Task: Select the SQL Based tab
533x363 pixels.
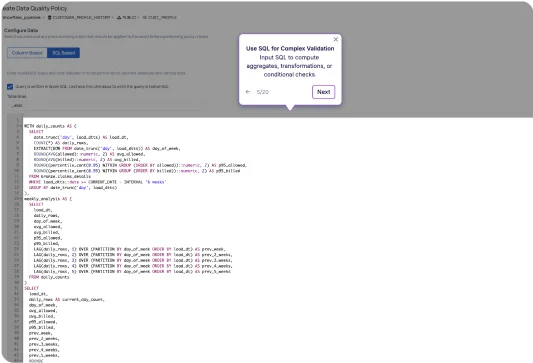Action: 64,53
